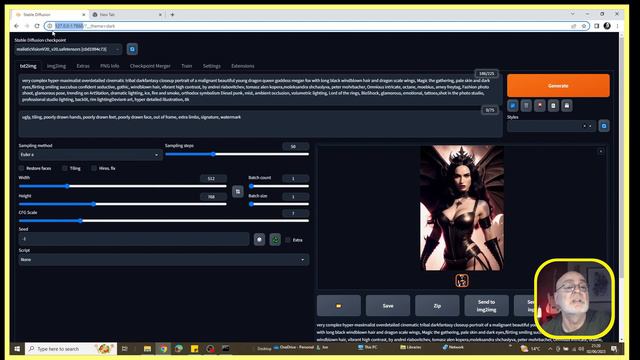Click the swap width and height button
The height and width of the screenshot is (360, 640).
pos(238,191)
